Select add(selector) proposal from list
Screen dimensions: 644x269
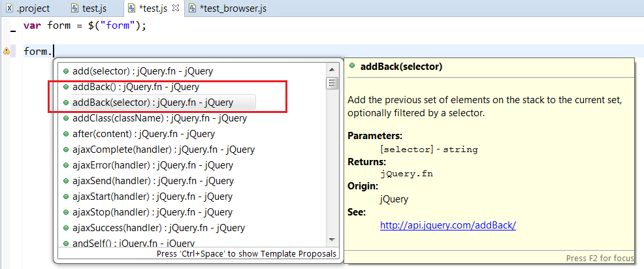(x=142, y=71)
